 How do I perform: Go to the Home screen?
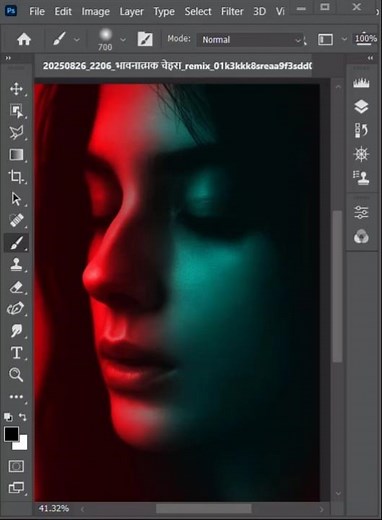click(x=24, y=40)
